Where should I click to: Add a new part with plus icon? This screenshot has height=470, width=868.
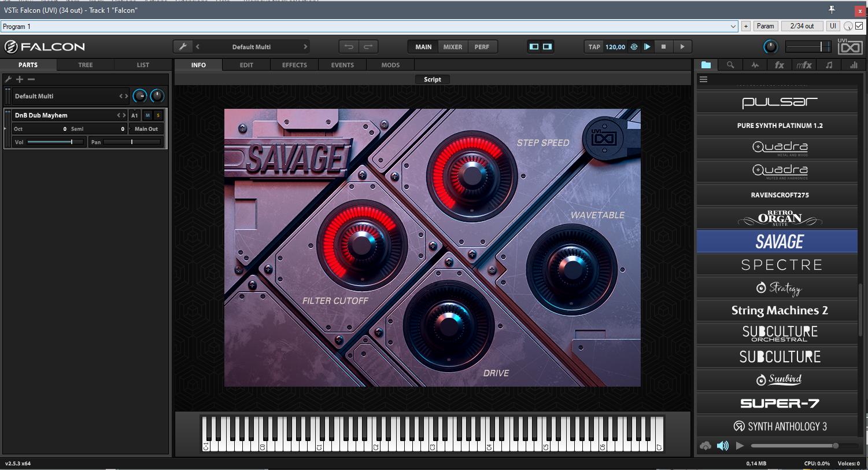click(20, 79)
